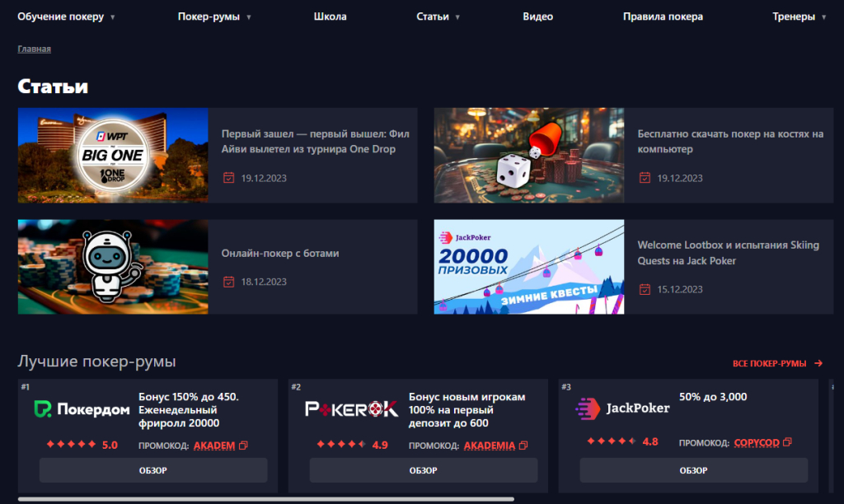The height and width of the screenshot is (504, 844).
Task: Click JackPoker 20000 призовых thumbnail
Action: tap(529, 267)
